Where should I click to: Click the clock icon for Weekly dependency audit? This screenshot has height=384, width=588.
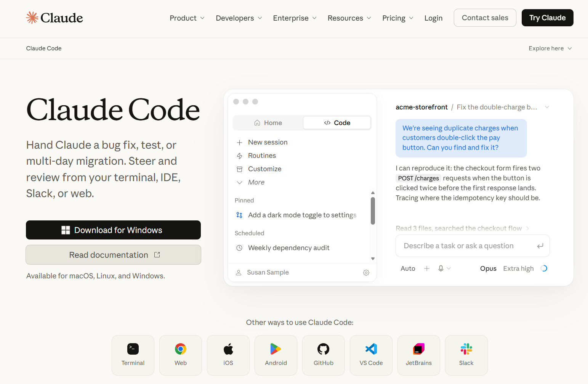[239, 248]
